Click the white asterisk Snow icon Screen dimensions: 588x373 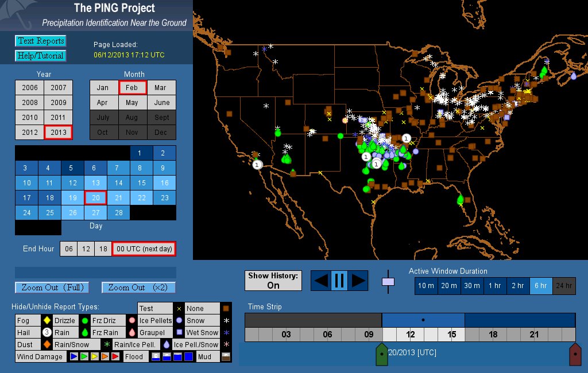click(x=226, y=321)
